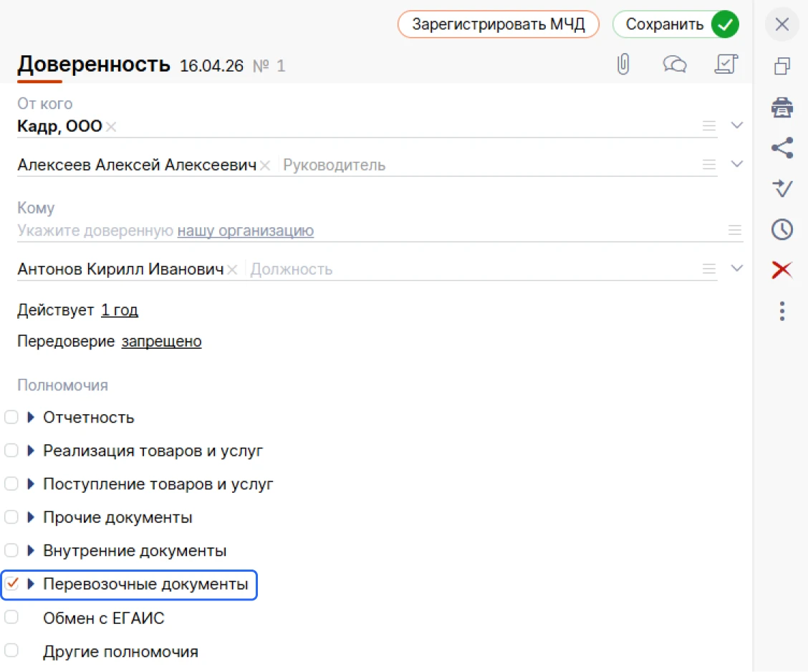Open the three-dot more options menu

(x=781, y=311)
